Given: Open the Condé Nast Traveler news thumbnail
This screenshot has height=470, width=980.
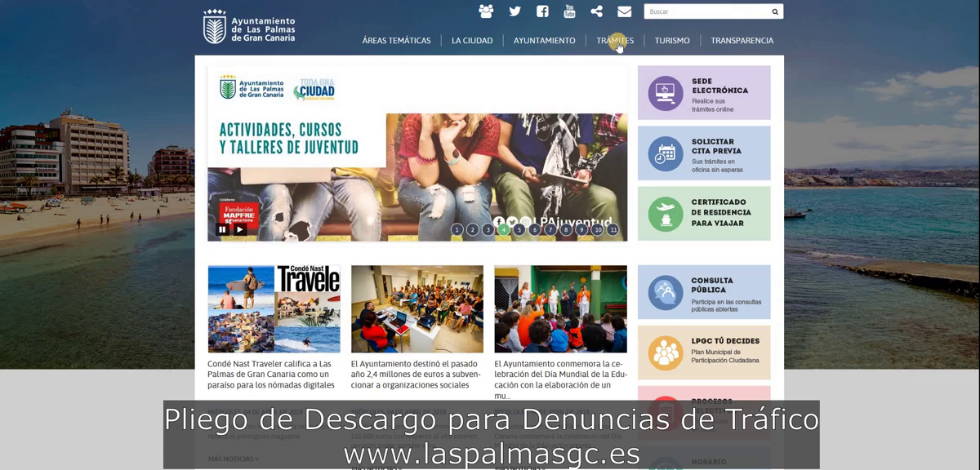Looking at the screenshot, I should 274,308.
